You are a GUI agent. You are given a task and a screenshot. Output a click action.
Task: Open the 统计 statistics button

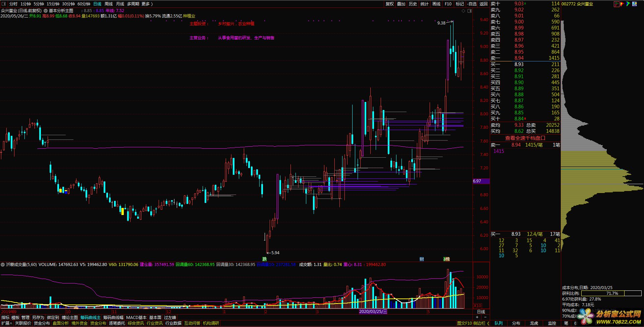[x=425, y=4]
